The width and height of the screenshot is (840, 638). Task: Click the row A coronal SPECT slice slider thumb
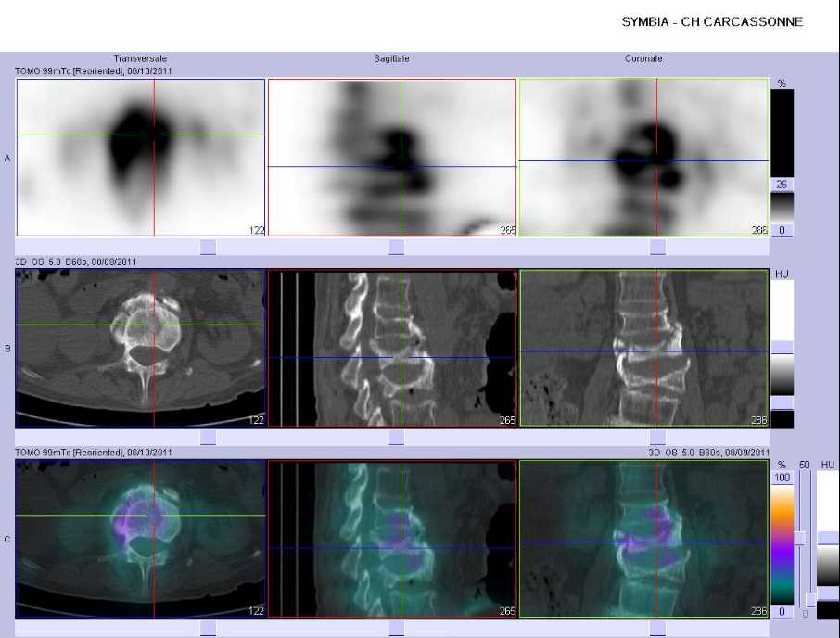tap(657, 247)
